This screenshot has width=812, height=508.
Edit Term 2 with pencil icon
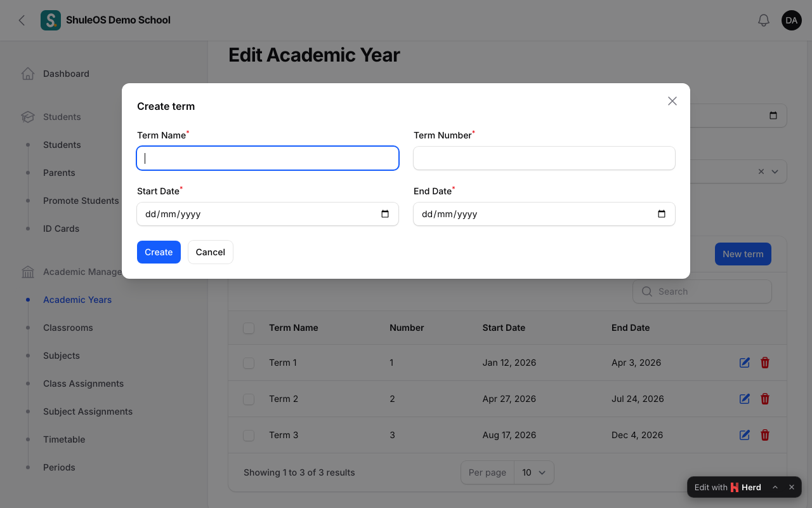[745, 399]
